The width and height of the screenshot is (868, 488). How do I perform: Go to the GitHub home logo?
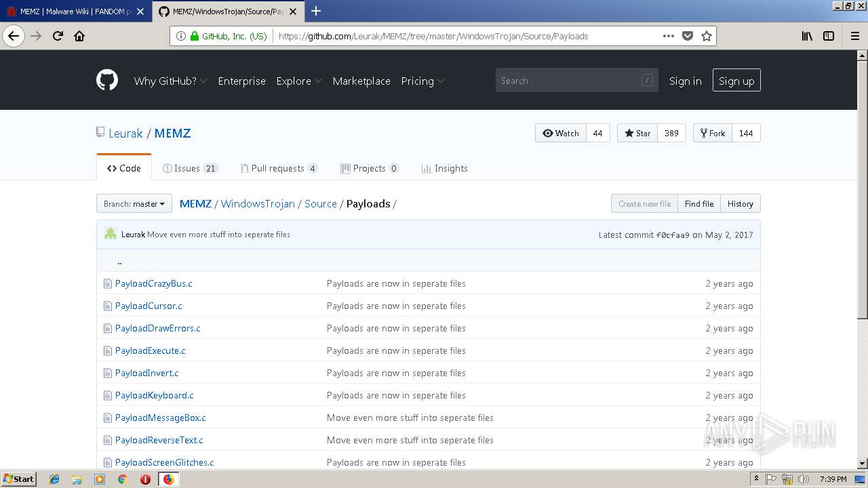coord(107,80)
